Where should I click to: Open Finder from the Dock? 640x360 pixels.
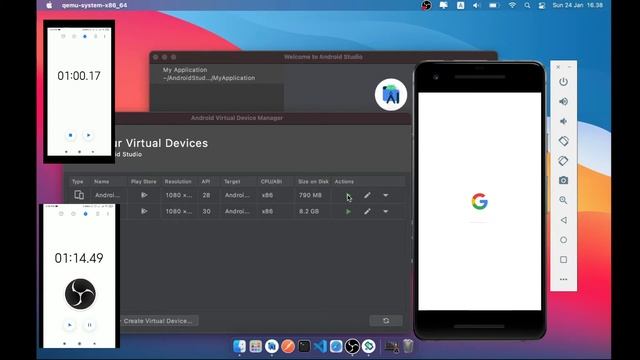tap(239, 346)
